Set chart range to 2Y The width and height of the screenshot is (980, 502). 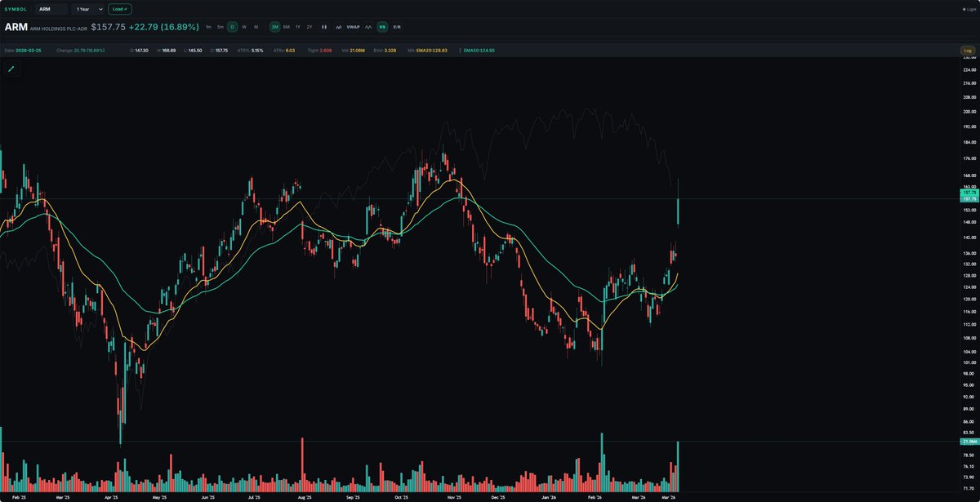pyautogui.click(x=310, y=27)
